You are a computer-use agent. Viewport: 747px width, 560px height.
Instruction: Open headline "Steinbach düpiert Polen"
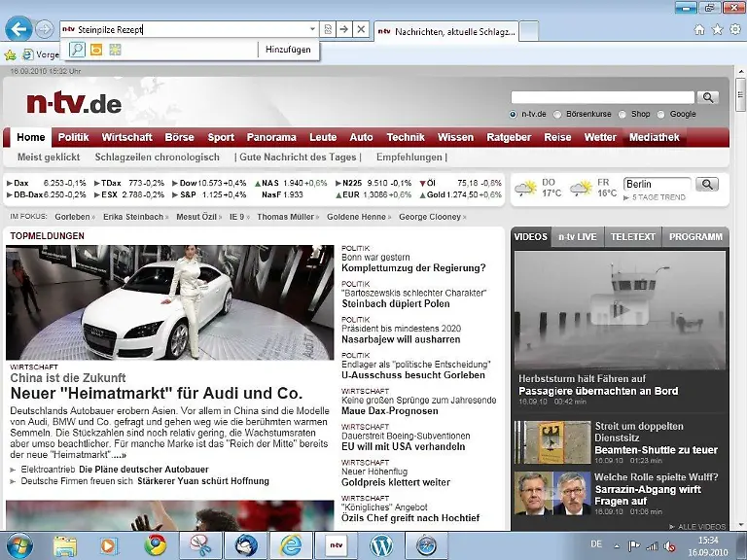point(395,303)
